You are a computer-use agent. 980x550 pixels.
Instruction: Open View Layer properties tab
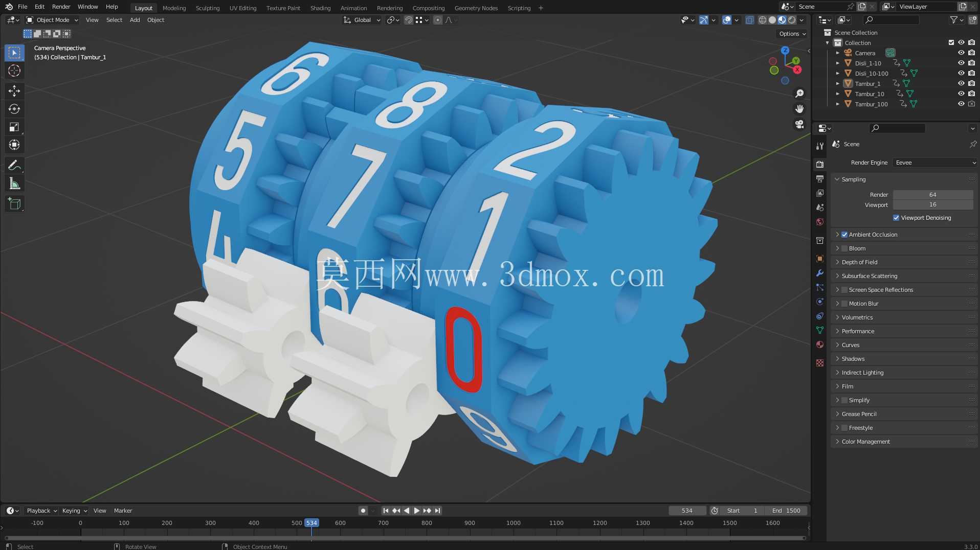click(820, 193)
